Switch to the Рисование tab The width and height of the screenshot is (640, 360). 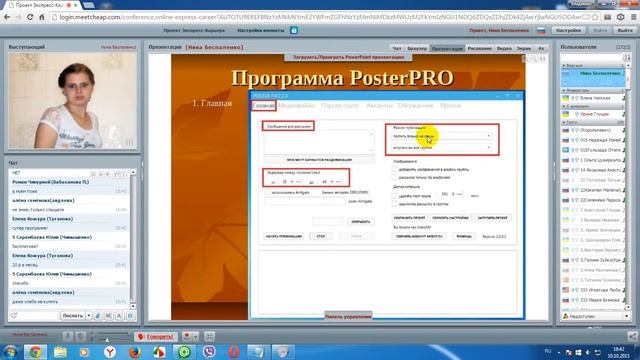pos(480,48)
